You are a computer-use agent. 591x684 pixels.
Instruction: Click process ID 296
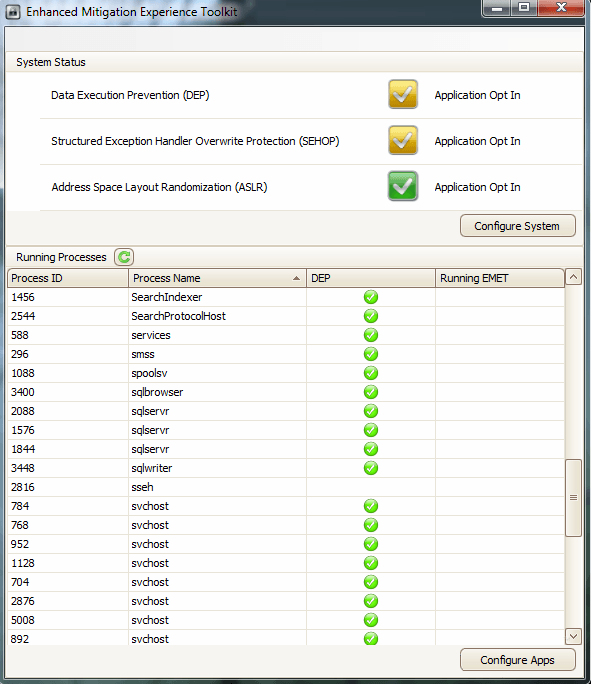(x=20, y=354)
